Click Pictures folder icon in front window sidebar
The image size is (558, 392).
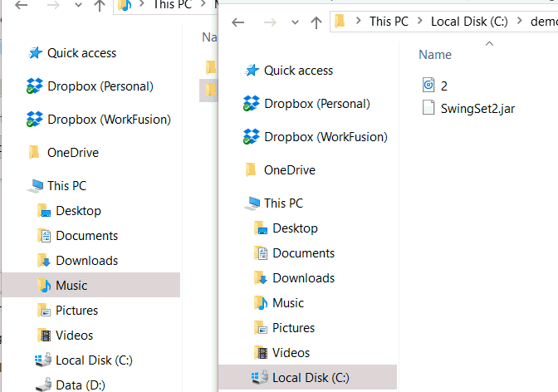262,327
